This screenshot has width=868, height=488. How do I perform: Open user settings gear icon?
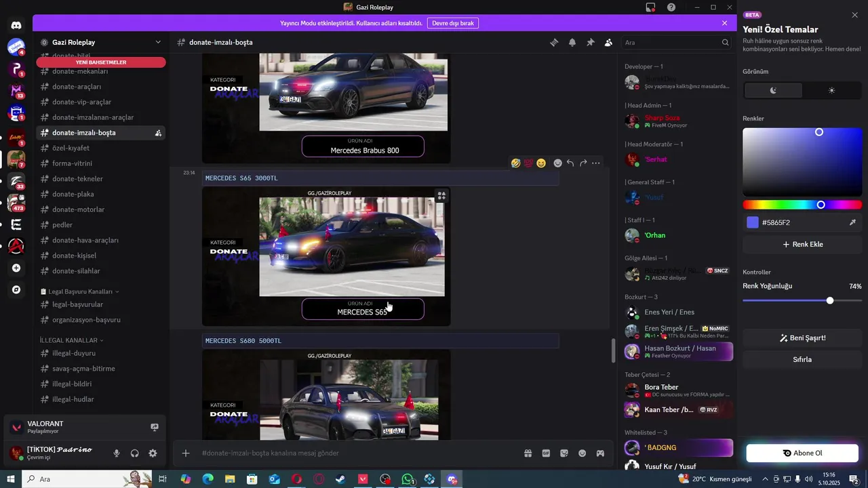click(x=153, y=453)
